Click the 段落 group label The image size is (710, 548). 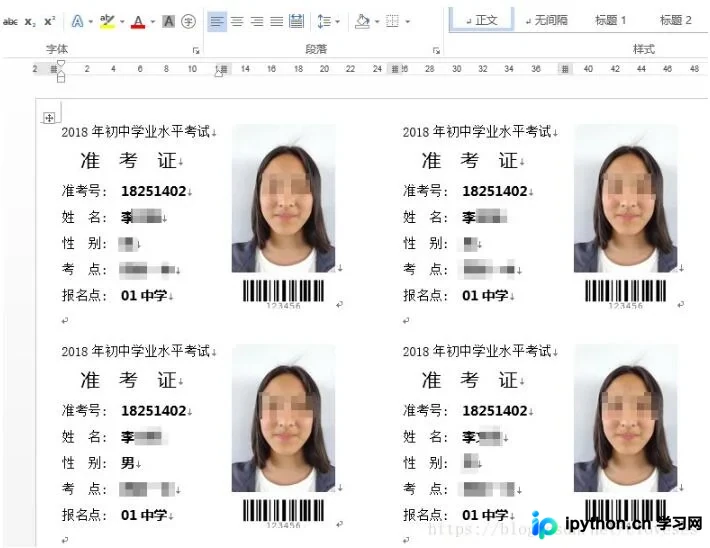click(x=316, y=49)
